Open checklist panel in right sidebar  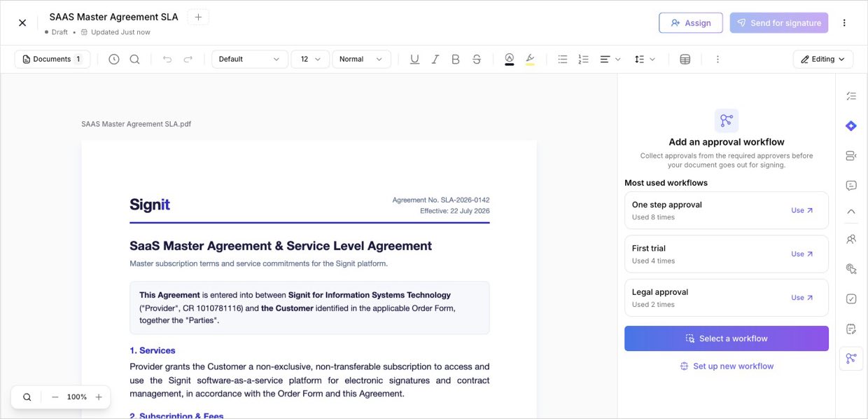[x=851, y=96]
